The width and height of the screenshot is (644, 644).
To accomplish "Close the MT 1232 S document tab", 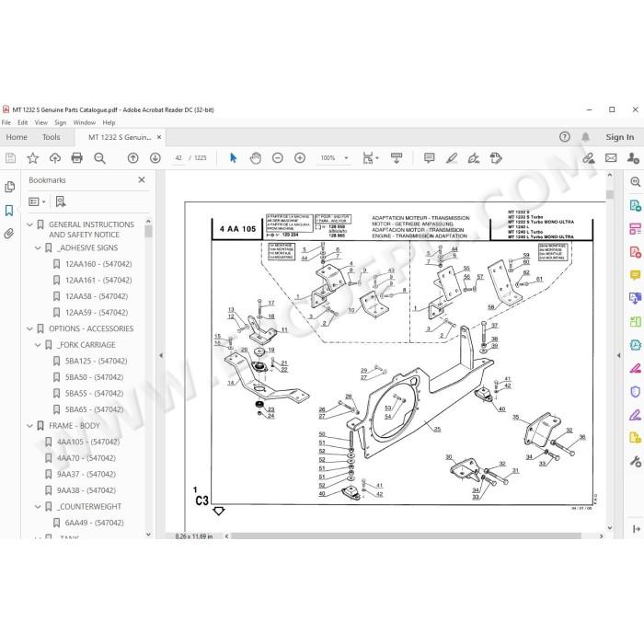I will pos(159,137).
